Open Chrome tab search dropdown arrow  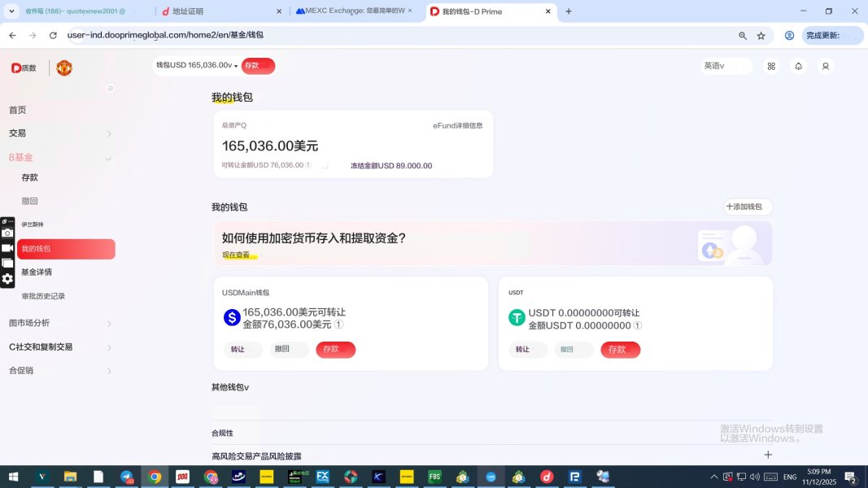click(11, 11)
